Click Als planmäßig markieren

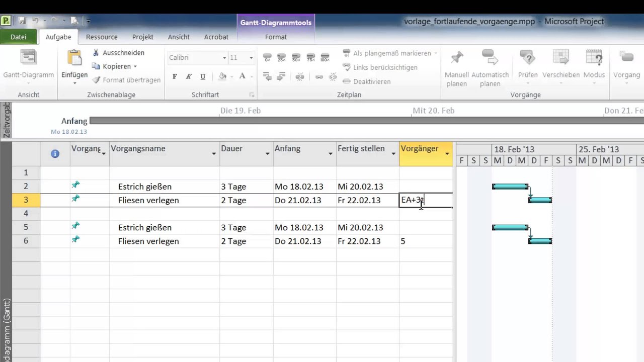pos(386,53)
